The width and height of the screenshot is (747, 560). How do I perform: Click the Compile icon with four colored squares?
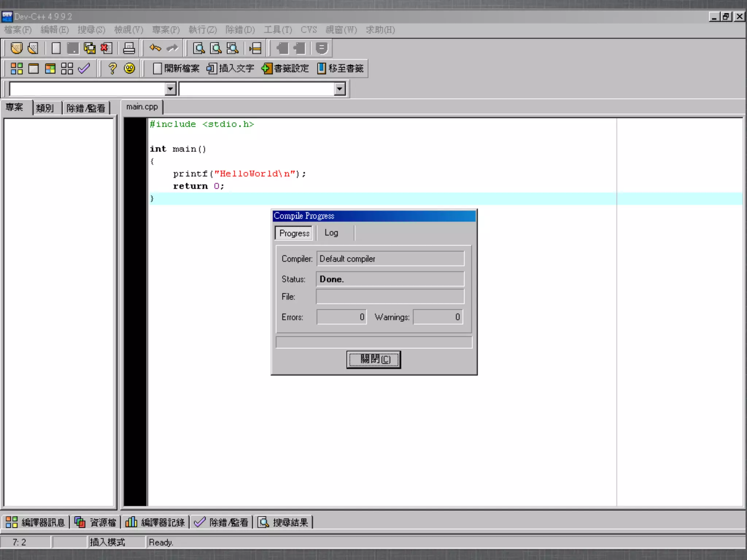coord(16,69)
